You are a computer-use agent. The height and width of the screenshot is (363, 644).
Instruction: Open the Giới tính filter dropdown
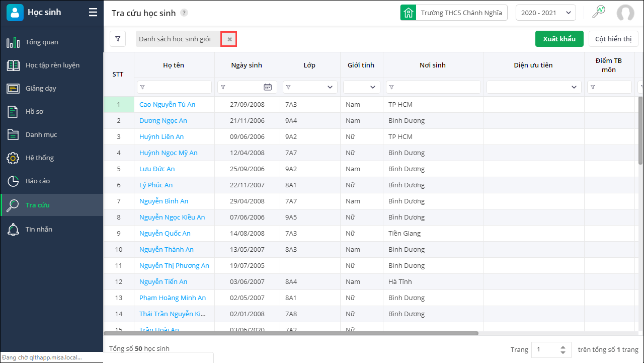(x=361, y=87)
